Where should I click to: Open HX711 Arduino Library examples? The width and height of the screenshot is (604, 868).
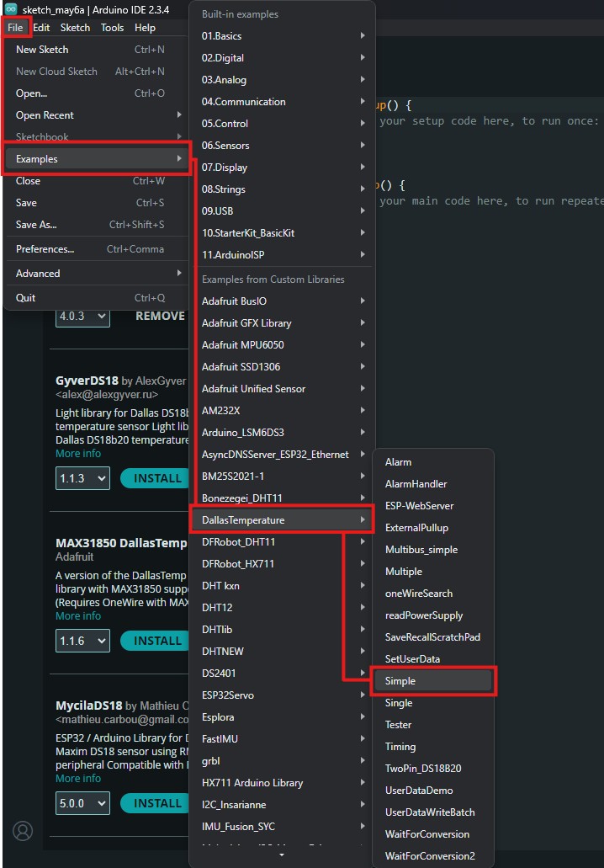(x=283, y=783)
